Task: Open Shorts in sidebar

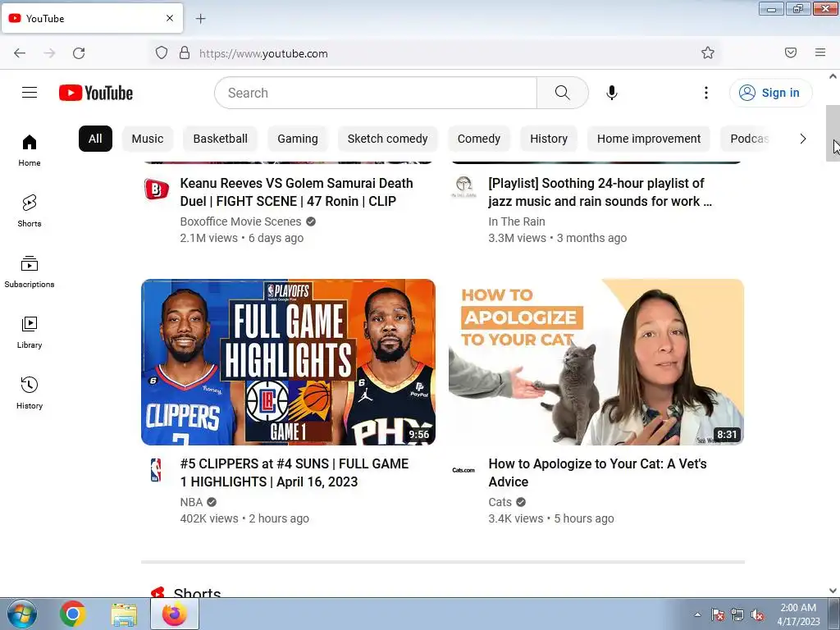Action: point(30,211)
